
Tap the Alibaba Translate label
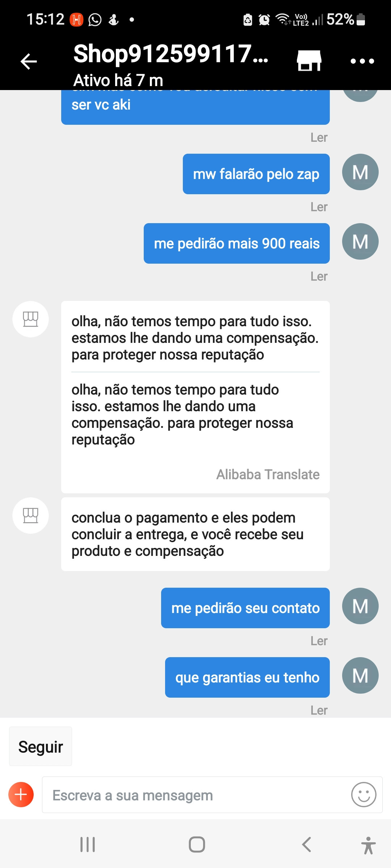[x=268, y=474]
